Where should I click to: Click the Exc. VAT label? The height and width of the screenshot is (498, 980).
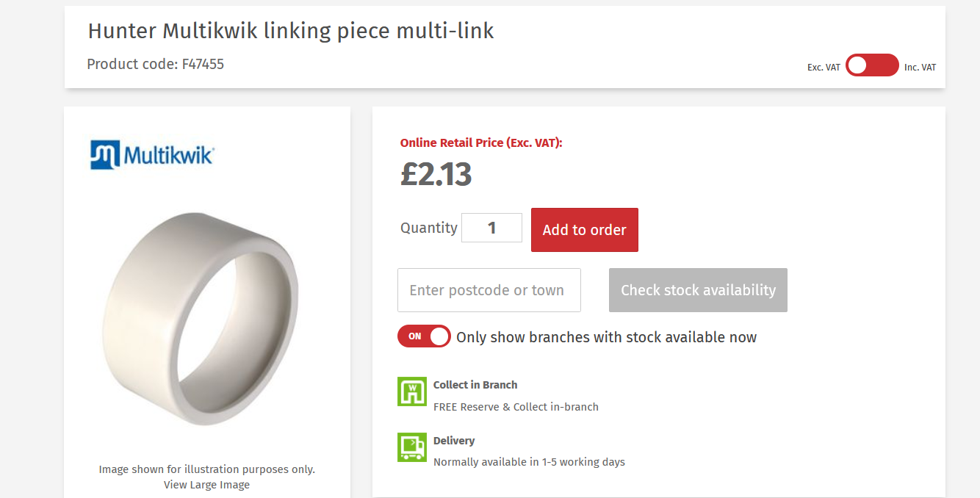click(823, 66)
